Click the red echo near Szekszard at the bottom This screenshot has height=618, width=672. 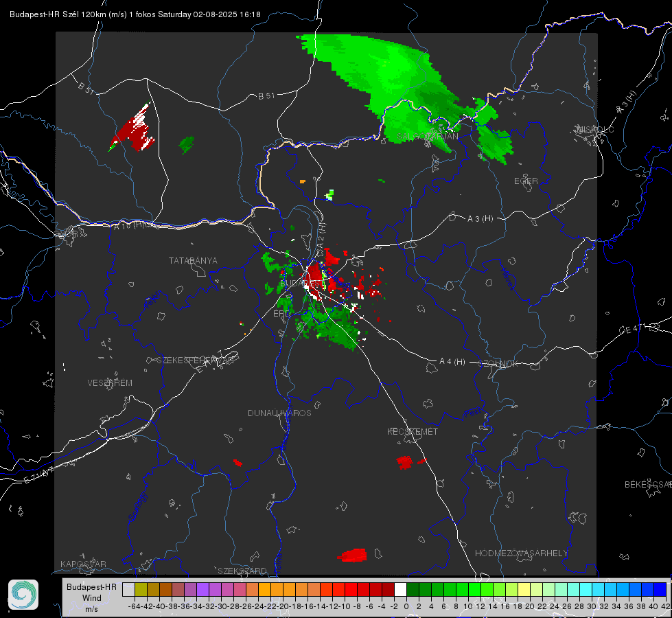(353, 555)
